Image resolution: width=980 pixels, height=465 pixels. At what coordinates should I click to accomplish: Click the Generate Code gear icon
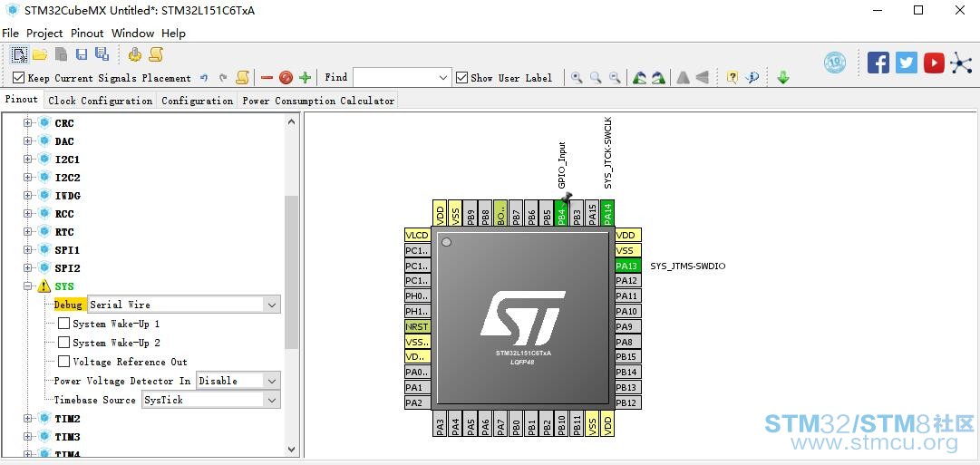point(135,55)
